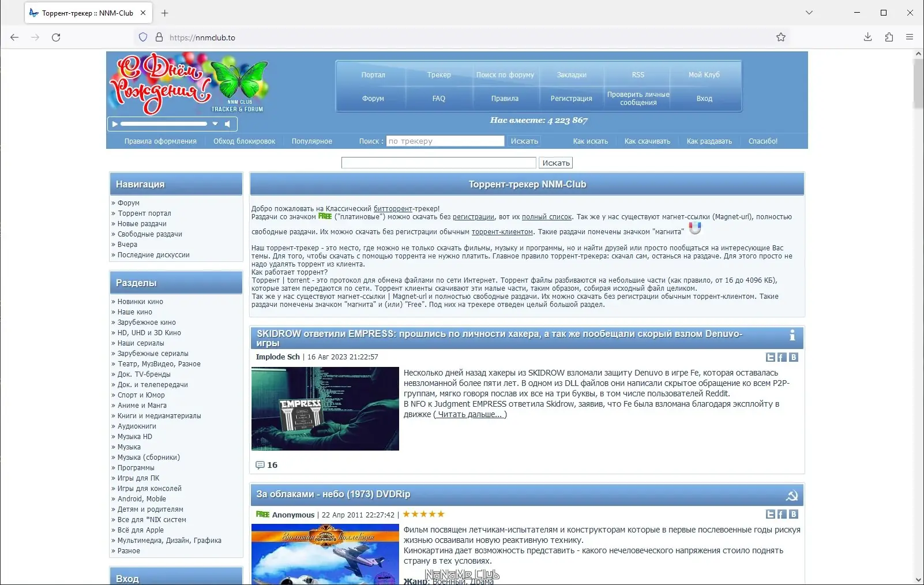Show tracking protection shield info
Image resolution: width=924 pixels, height=585 pixels.
(143, 37)
